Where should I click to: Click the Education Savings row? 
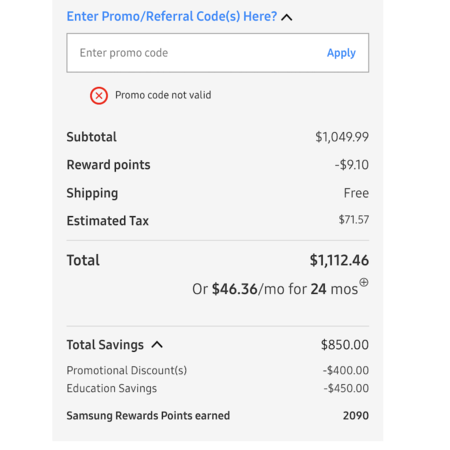pos(218,388)
